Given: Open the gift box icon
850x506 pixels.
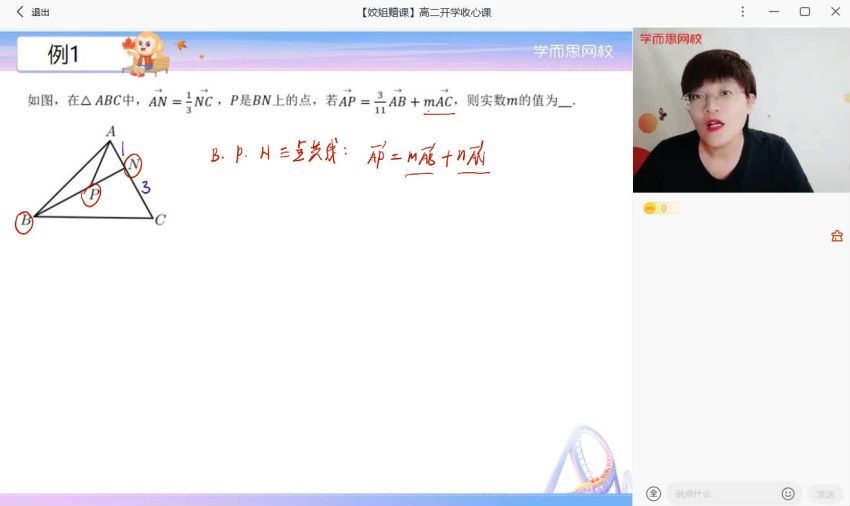Looking at the screenshot, I should (x=836, y=235).
